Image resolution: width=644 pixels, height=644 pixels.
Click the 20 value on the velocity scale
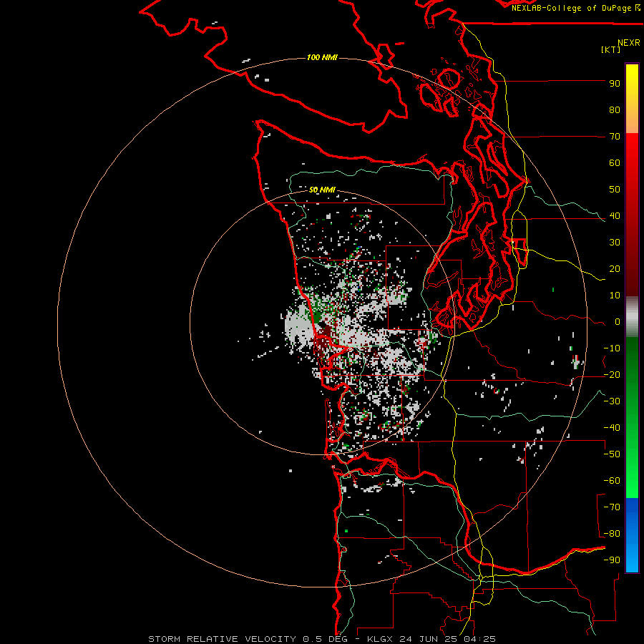pos(615,269)
